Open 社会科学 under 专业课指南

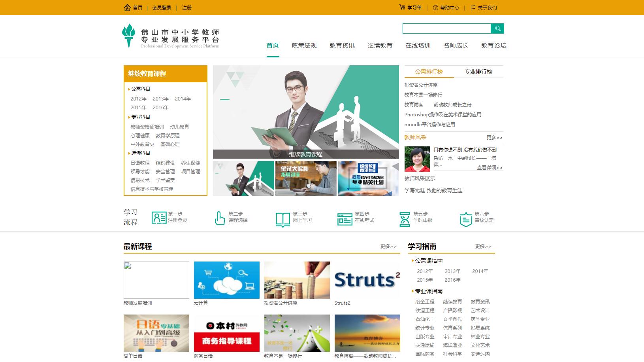tap(452, 354)
